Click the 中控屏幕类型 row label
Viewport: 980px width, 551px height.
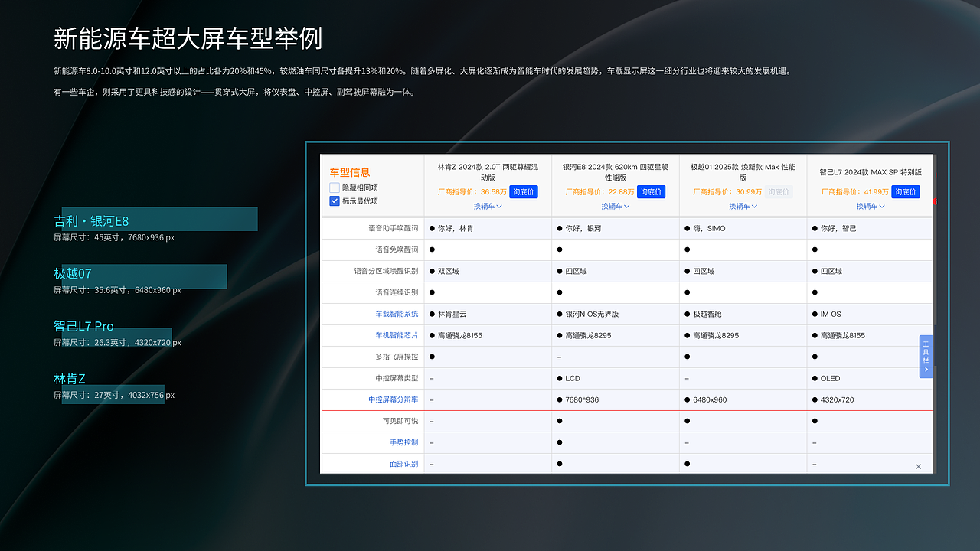click(x=397, y=378)
